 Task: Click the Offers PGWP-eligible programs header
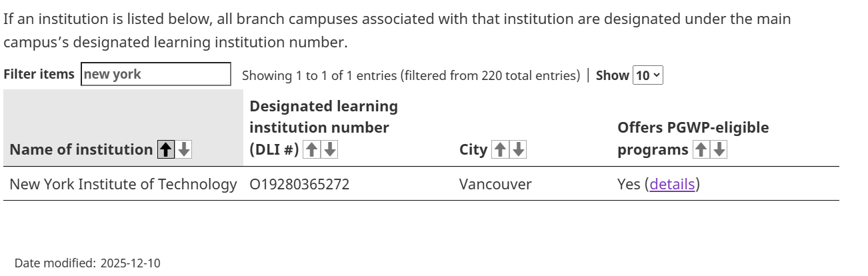point(693,127)
